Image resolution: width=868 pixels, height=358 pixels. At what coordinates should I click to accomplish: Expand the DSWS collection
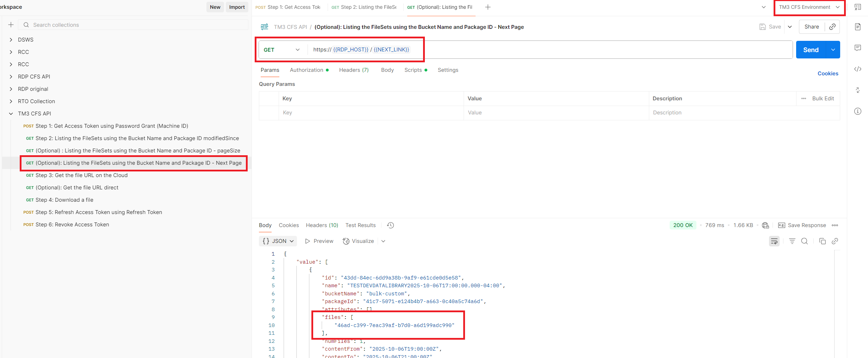pos(11,40)
